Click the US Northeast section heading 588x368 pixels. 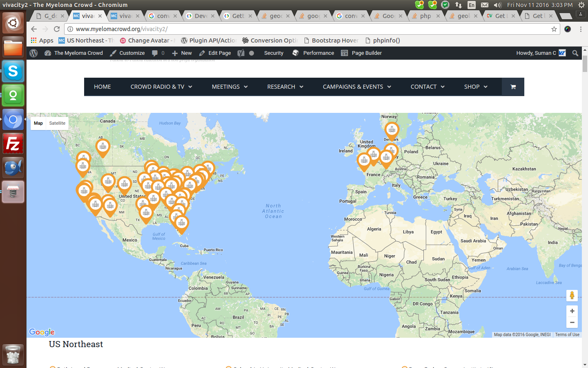(76, 344)
